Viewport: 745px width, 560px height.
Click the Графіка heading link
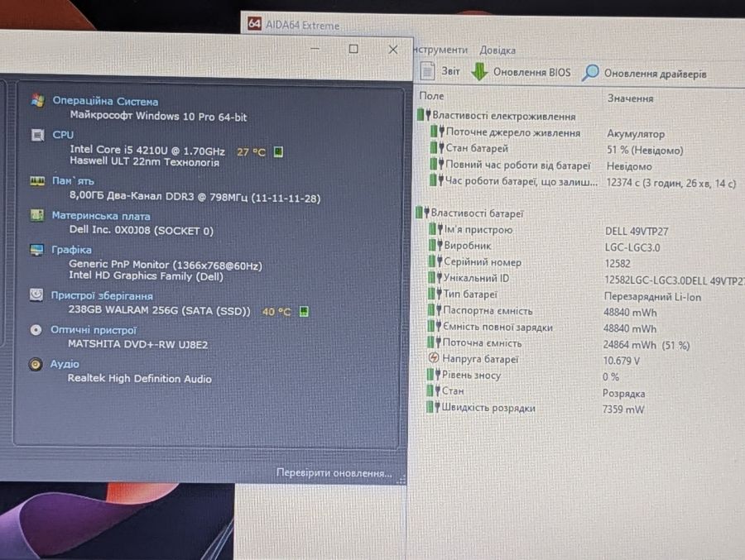click(x=71, y=250)
